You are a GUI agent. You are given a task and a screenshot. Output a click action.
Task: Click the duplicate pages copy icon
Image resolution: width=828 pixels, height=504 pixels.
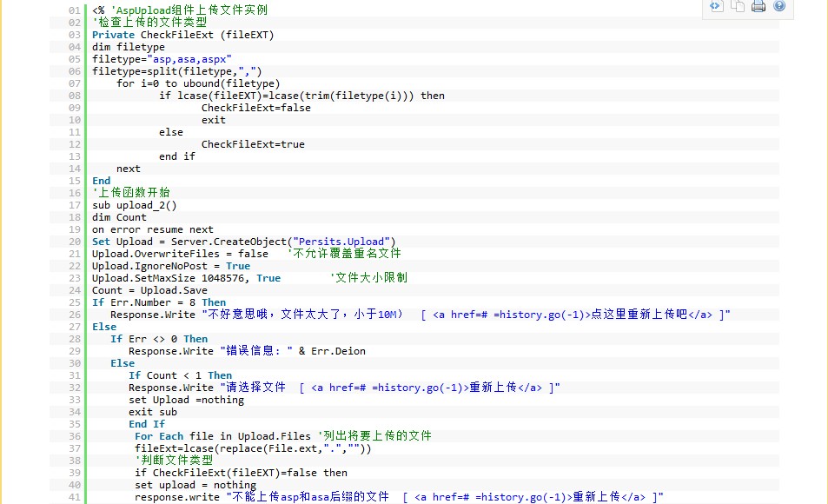738,7
